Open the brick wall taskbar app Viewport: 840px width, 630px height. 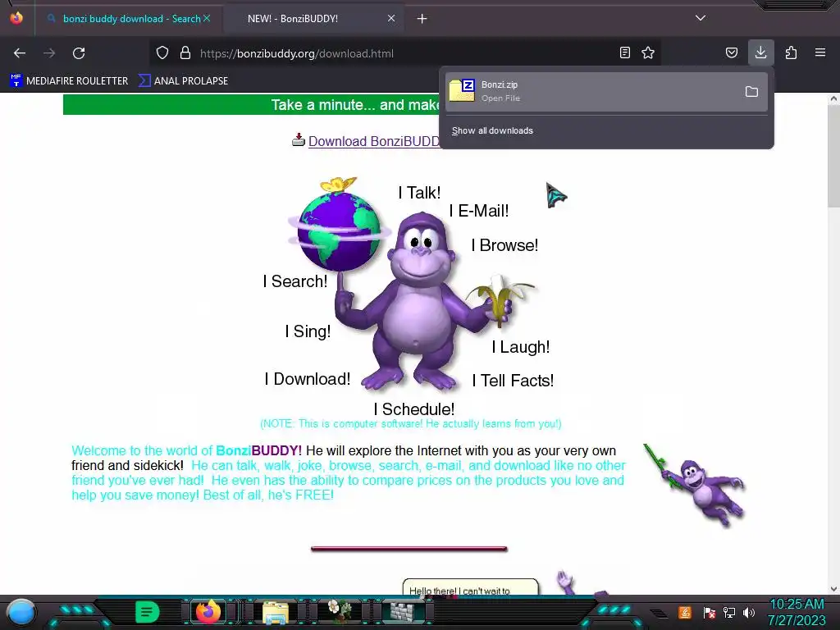(402, 612)
